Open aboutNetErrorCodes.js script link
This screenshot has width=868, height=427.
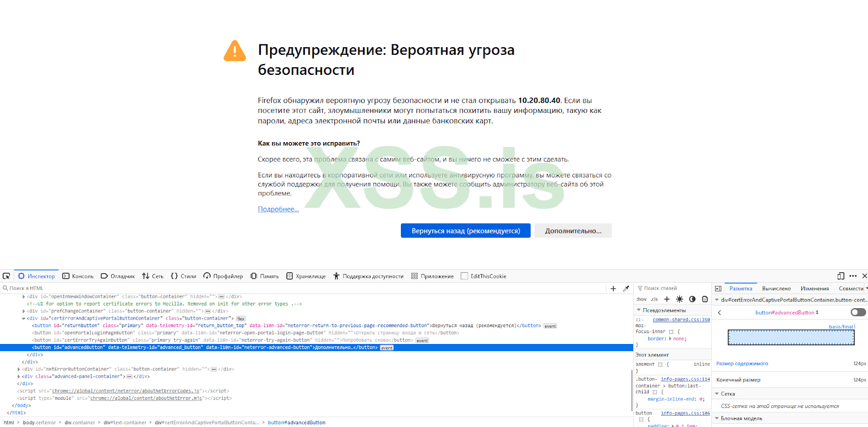coord(126,391)
